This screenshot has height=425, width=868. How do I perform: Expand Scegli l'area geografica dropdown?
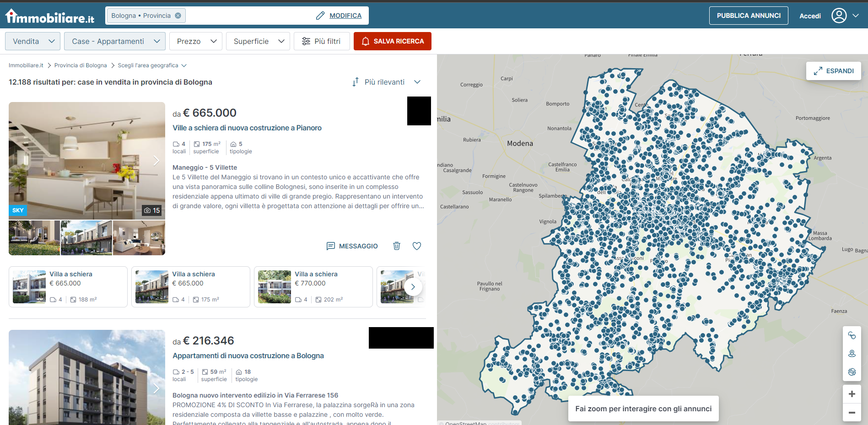(x=152, y=65)
